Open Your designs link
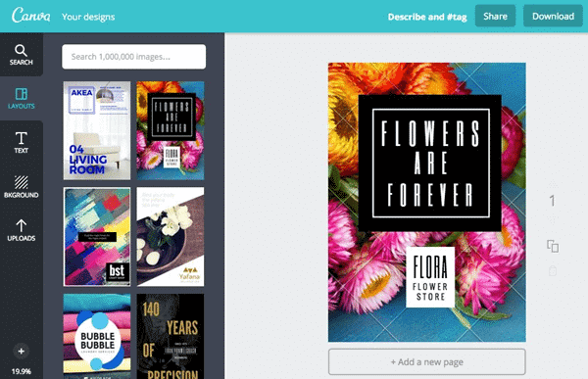588x379 pixels. 88,17
